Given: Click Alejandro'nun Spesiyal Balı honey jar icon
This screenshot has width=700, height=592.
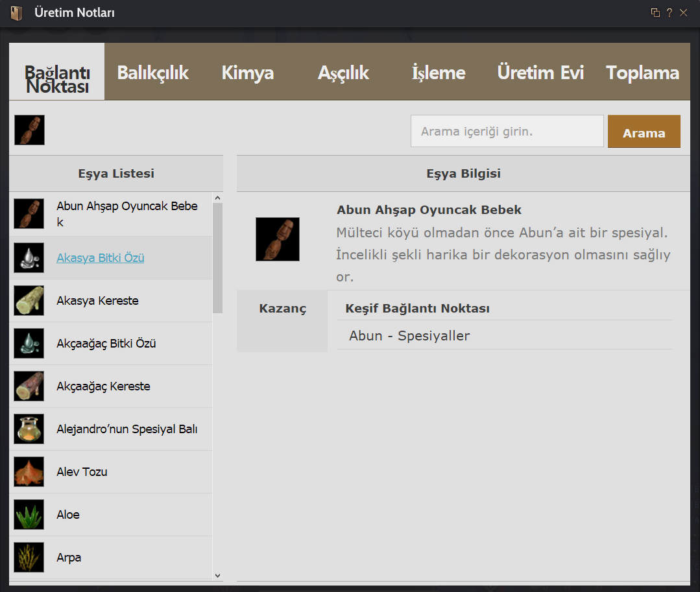Looking at the screenshot, I should click(x=29, y=429).
